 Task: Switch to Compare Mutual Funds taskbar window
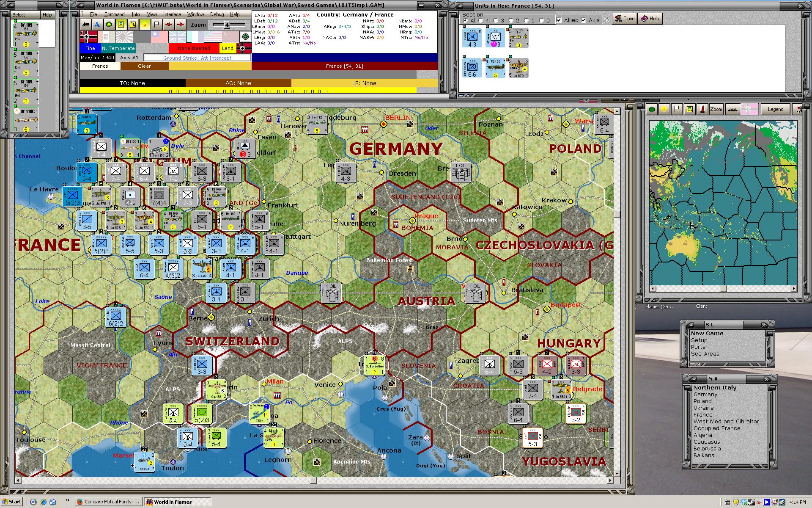tap(108, 502)
